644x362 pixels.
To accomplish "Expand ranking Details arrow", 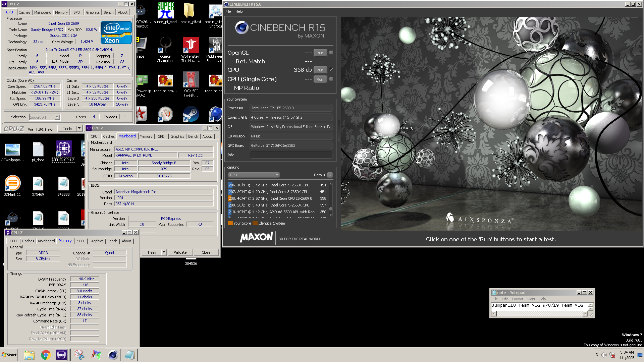I will tap(330, 175).
